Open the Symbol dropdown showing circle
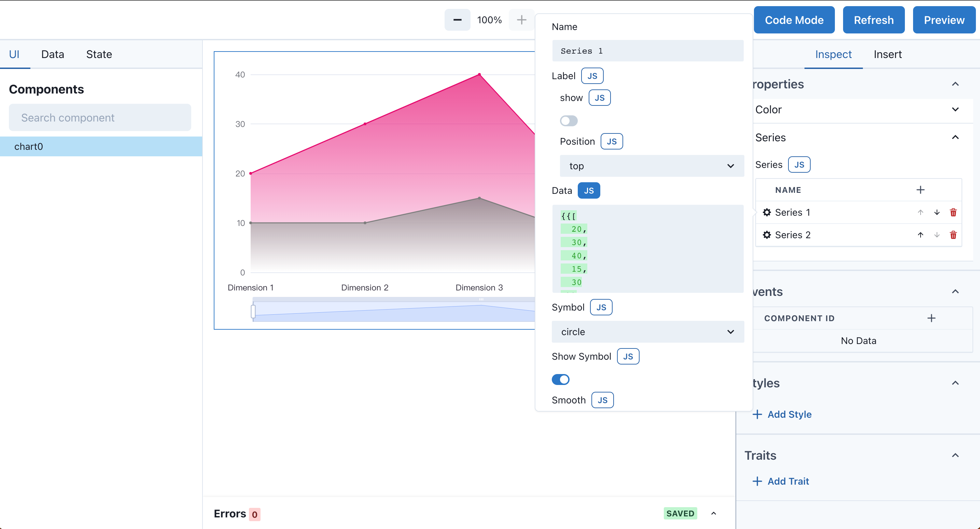Viewport: 980px width, 529px height. tap(648, 332)
